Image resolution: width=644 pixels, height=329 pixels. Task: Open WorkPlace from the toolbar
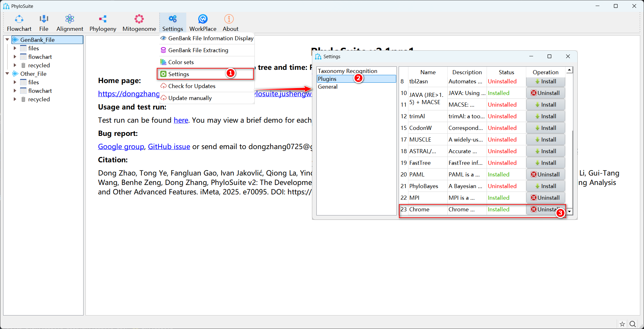point(203,23)
